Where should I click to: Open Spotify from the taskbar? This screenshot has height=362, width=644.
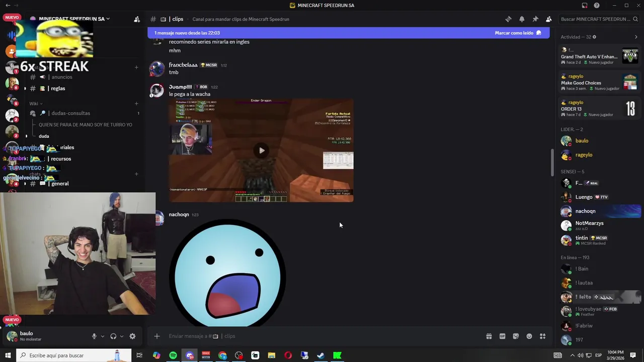173,355
